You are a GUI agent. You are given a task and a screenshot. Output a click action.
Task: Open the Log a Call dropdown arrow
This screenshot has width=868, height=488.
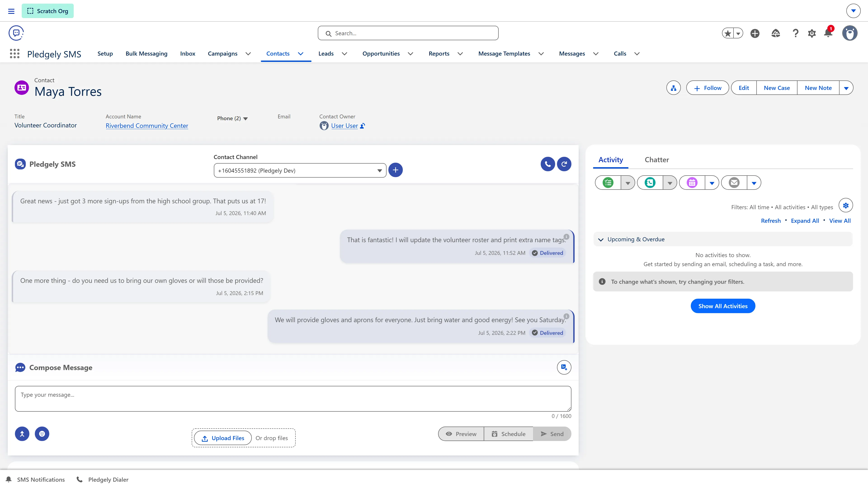coord(670,183)
